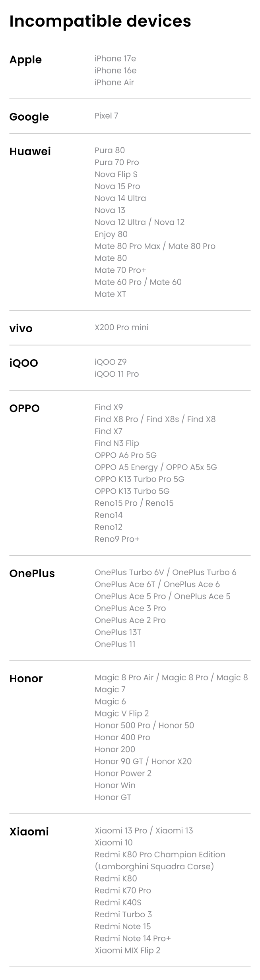Click the Huawei brand label

click(x=30, y=151)
